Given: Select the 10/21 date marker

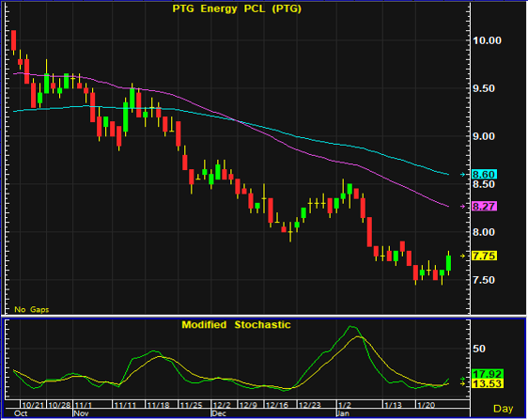Looking at the screenshot, I should point(33,405).
